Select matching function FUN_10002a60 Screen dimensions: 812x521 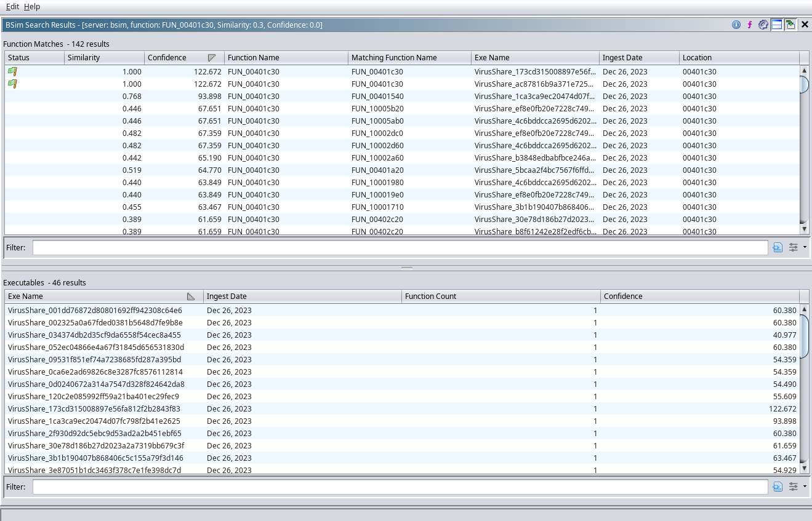point(377,157)
